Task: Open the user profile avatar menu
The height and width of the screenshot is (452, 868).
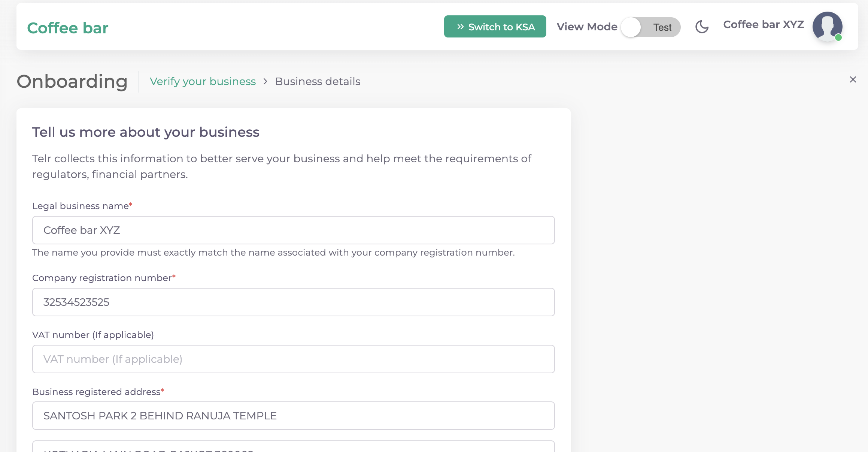Action: [827, 26]
